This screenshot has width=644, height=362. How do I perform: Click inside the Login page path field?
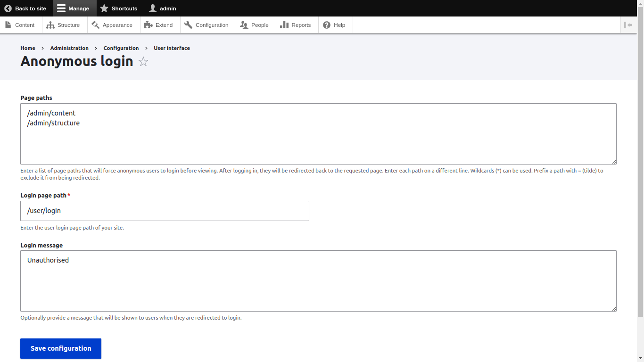[165, 211]
